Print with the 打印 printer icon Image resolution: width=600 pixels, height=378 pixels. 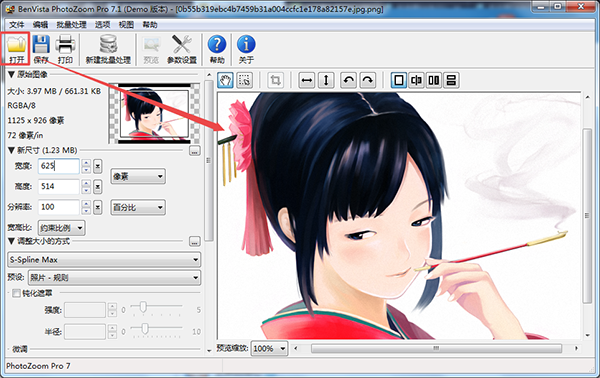65,49
